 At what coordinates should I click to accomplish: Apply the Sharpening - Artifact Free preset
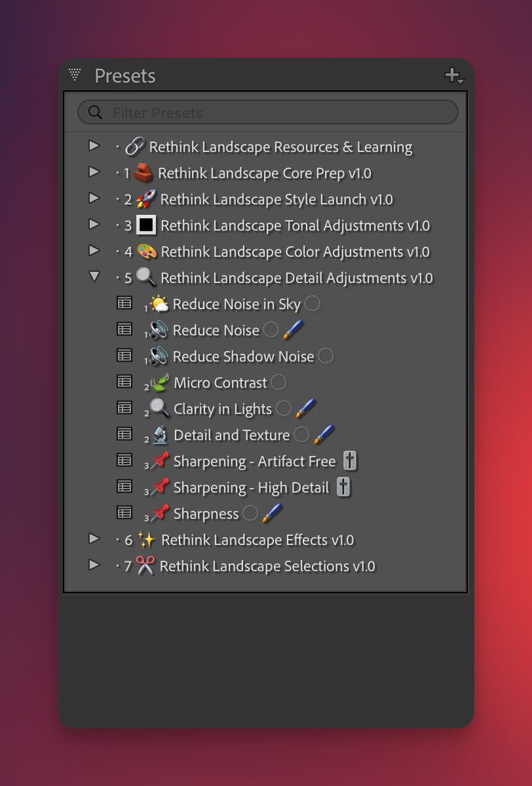[x=254, y=462]
